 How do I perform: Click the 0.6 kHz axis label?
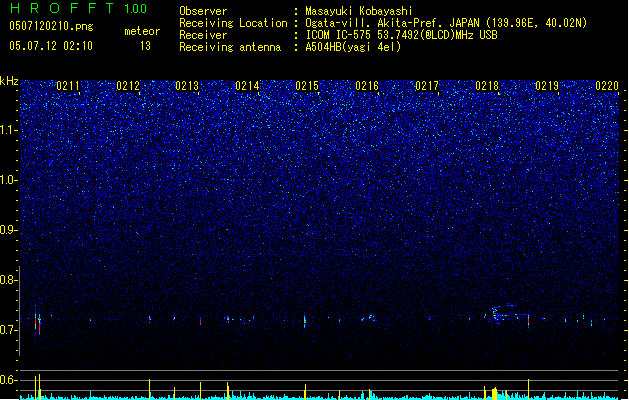click(x=8, y=380)
